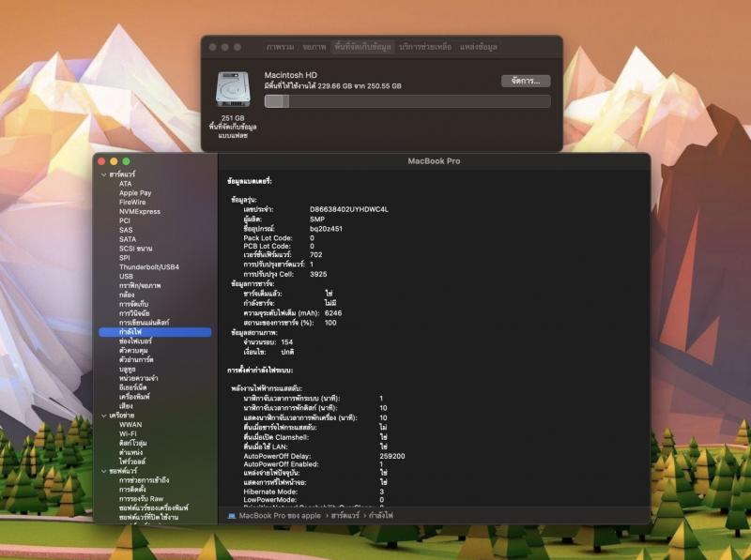
Task: Click the cycle count value 154
Action: coord(287,341)
